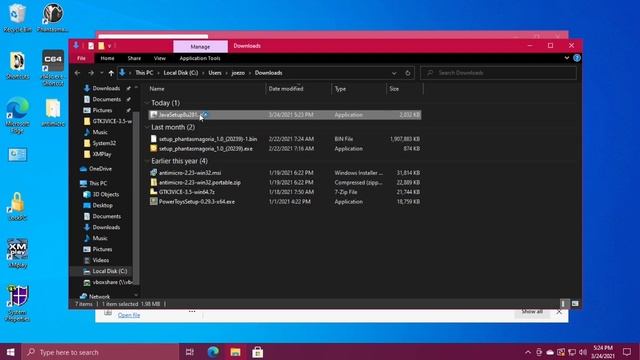Collapse the Last month group
Viewport: 640px width, 360px height.
coord(147,127)
